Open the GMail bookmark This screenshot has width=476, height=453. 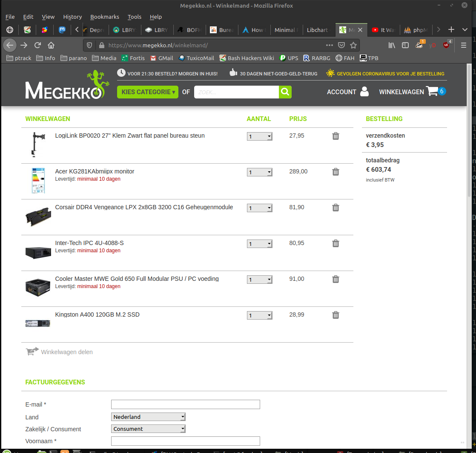161,58
